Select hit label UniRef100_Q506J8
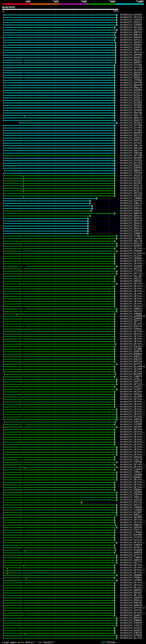 131,218
